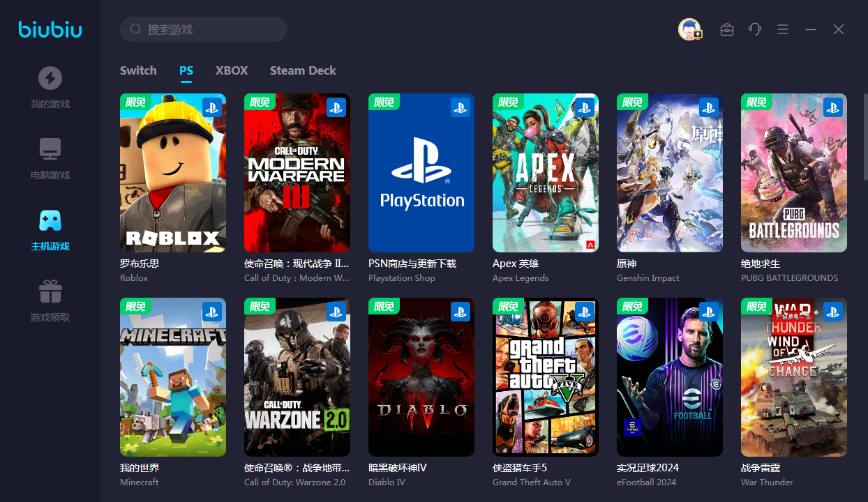This screenshot has width=868, height=502.
Task: Click the vertical scrollbar on right
Action: point(865,136)
